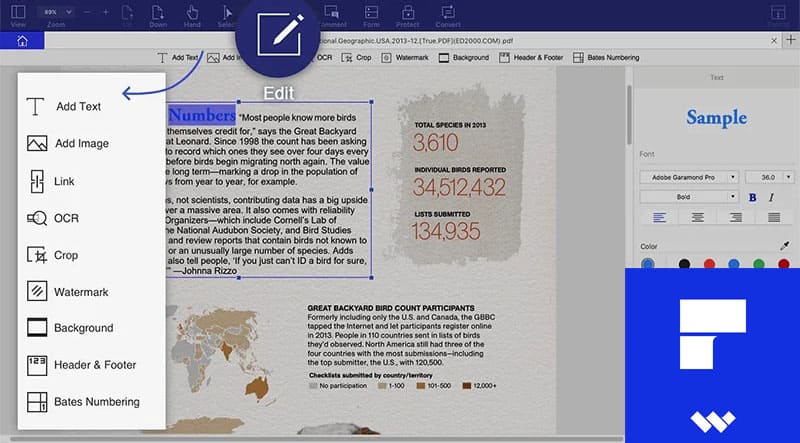Image resolution: width=800 pixels, height=443 pixels.
Task: Click the horizontal scrollbar under the page
Action: coord(316,438)
